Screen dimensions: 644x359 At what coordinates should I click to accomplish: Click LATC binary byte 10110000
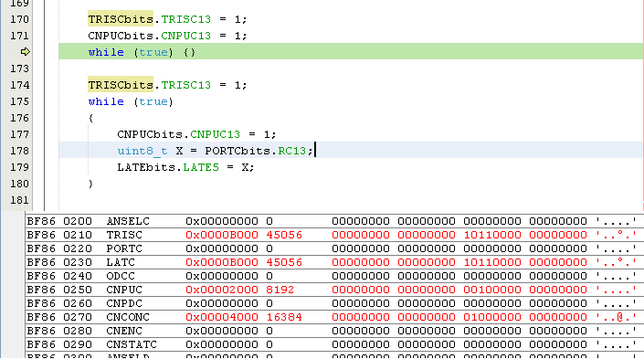(492, 262)
